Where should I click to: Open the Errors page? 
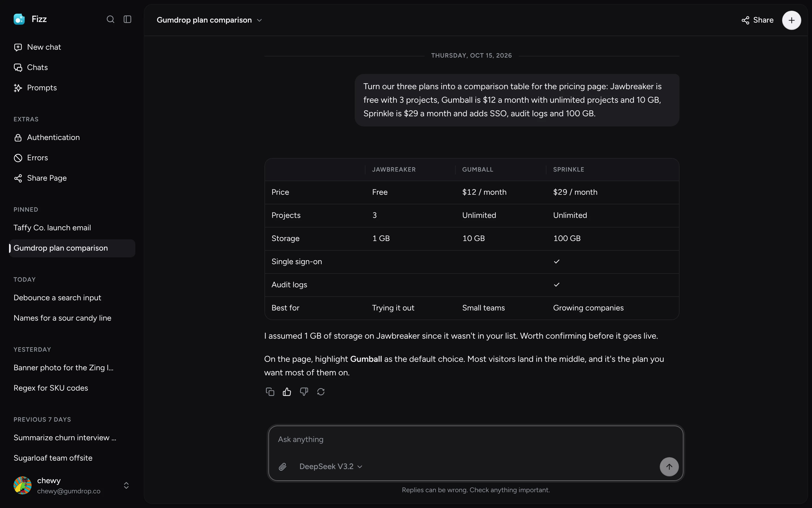(x=72, y=157)
